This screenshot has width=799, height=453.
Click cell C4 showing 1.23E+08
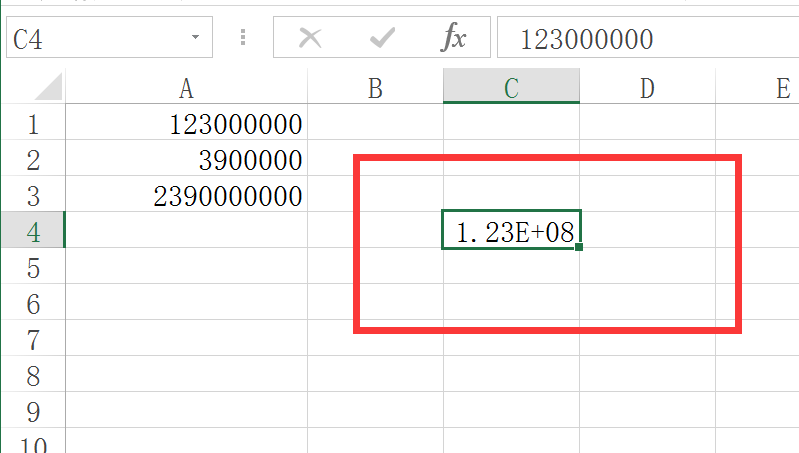click(512, 230)
